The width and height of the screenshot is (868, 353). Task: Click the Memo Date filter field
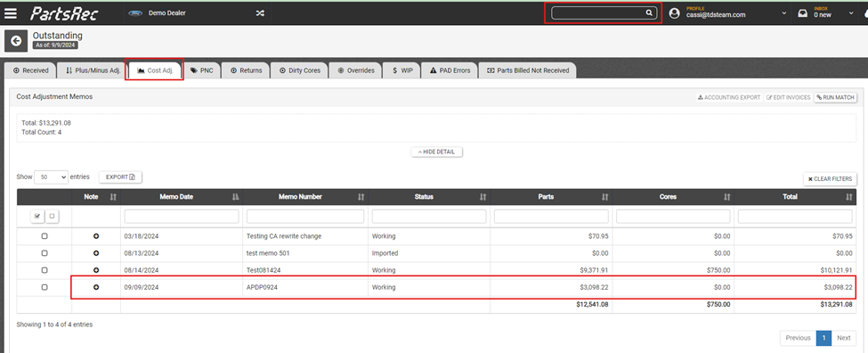click(x=182, y=216)
